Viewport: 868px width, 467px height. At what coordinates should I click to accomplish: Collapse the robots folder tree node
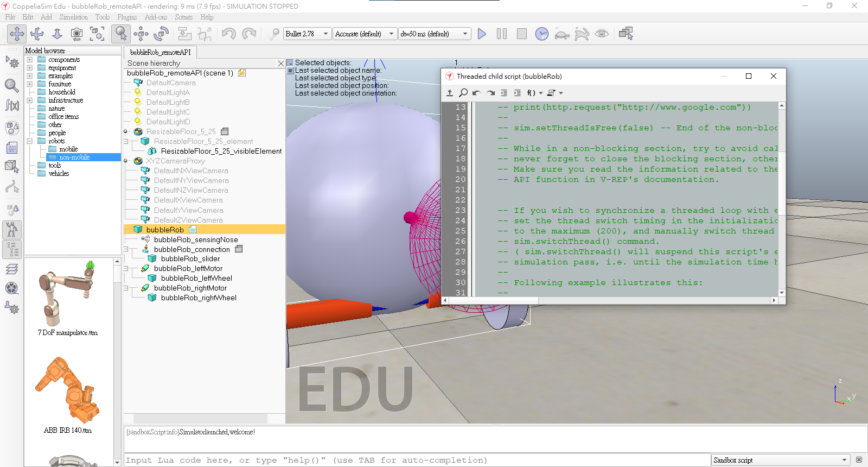coord(30,141)
